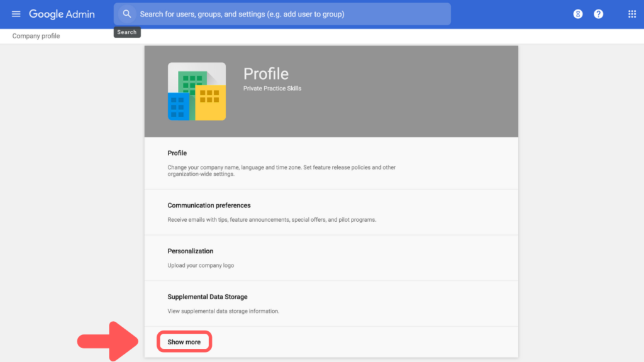The image size is (644, 362).
Task: Open the Profile settings section
Action: (177, 153)
